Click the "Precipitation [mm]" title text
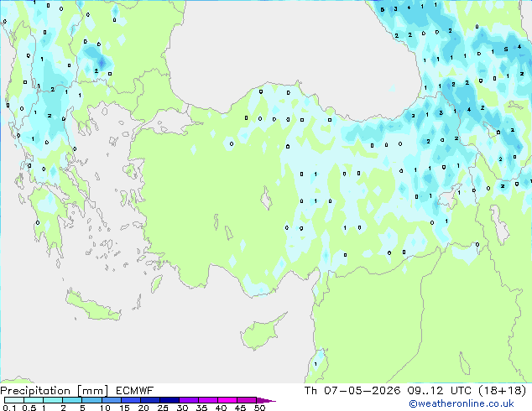 [x=54, y=391]
